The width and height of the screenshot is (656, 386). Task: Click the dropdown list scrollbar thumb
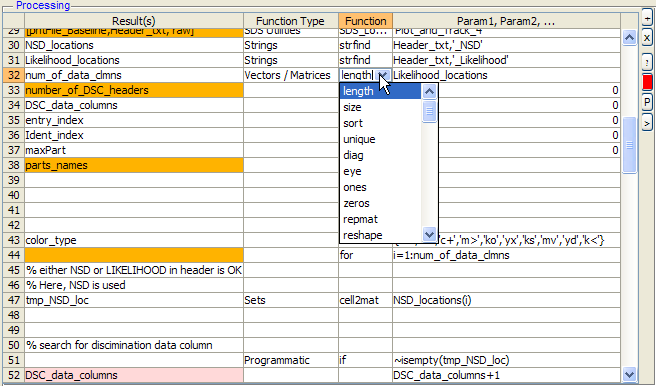coord(430,111)
